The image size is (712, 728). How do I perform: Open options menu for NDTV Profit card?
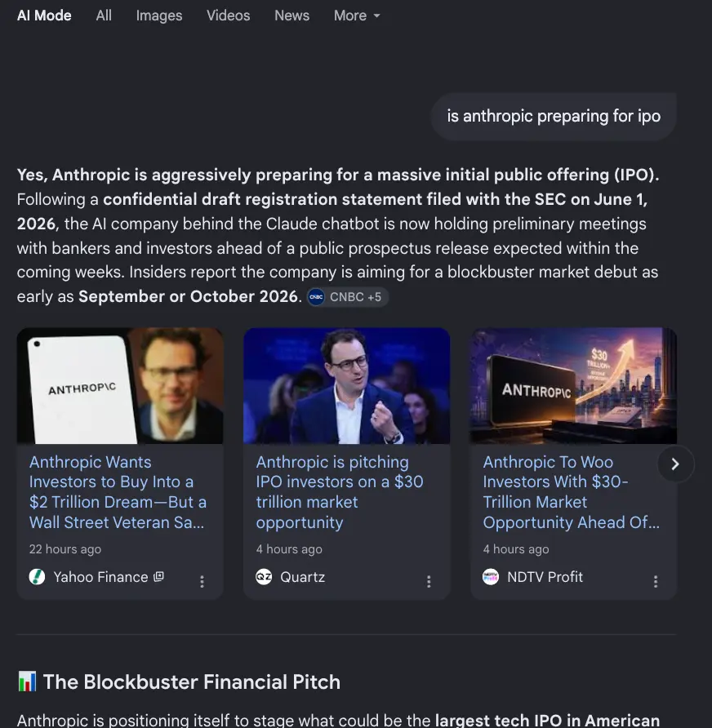[656, 581]
